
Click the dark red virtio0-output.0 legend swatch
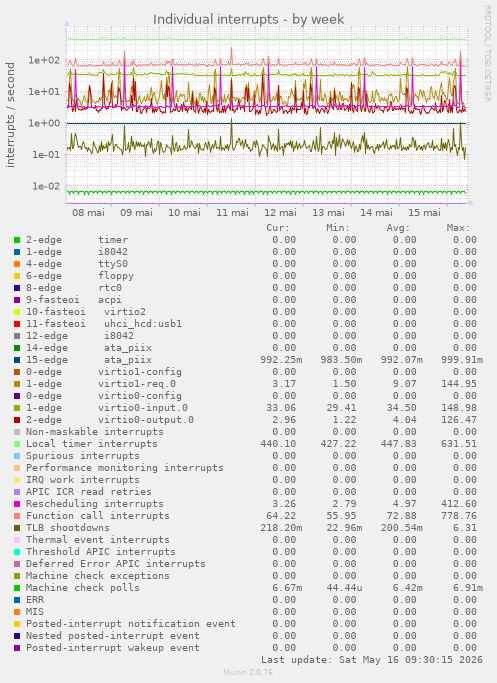tap(17, 420)
